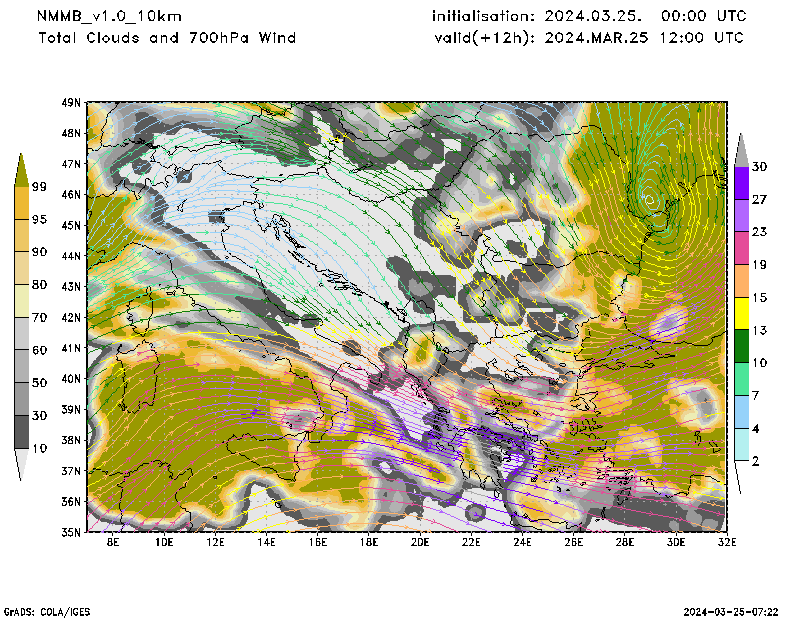800x618 pixels.
Task: Click the 20E longitude axis label
Action: (420, 543)
